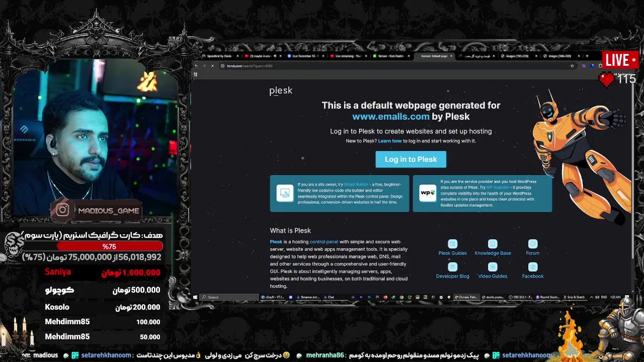Open the Streamer.bot taskbar window
The width and height of the screenshot is (644, 362).
pyautogui.click(x=307, y=297)
